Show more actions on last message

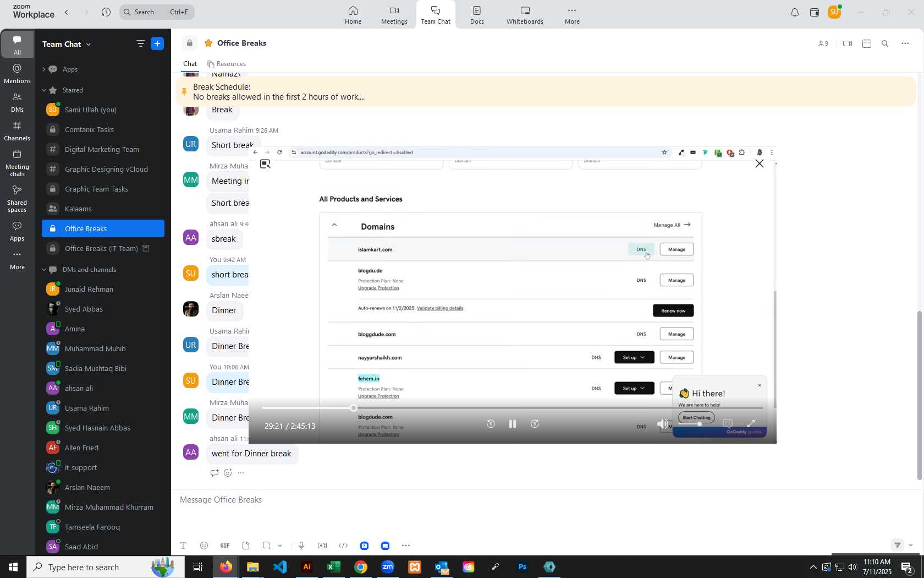[x=241, y=473]
